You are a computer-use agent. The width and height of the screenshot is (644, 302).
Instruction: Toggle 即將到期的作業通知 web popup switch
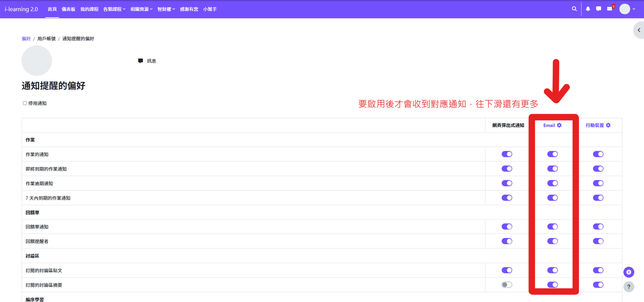click(507, 169)
